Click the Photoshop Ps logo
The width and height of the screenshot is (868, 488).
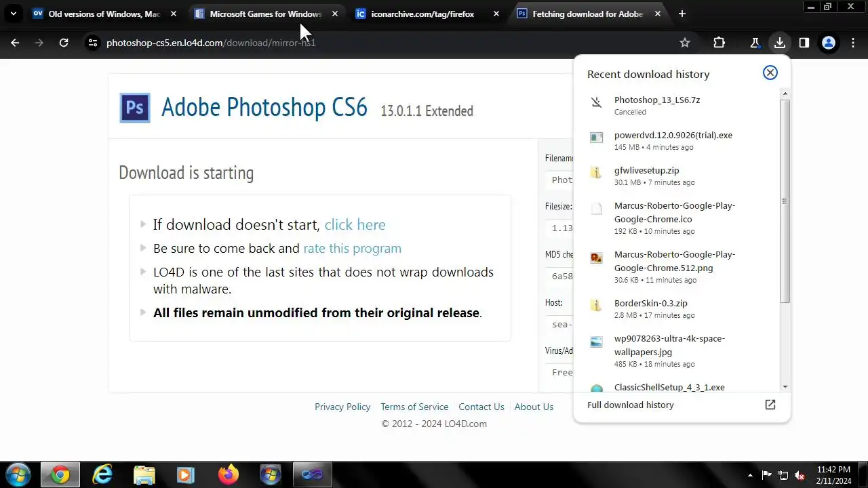click(x=135, y=108)
